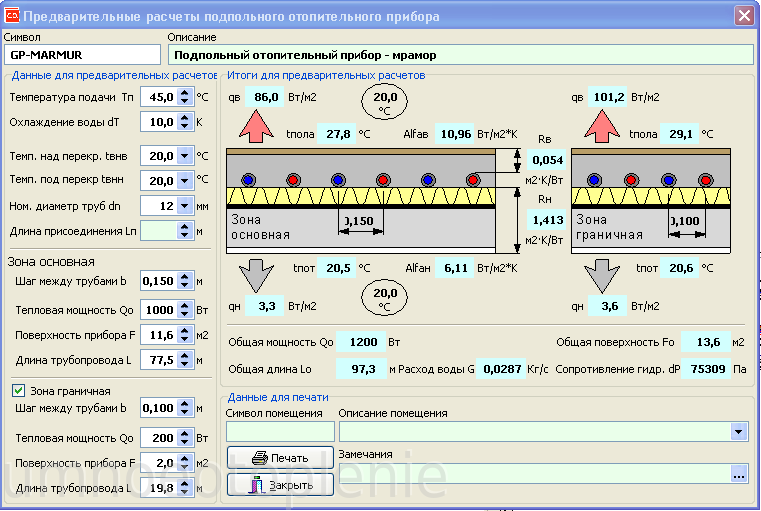Click the Rв value 0,054
The width and height of the screenshot is (761, 511).
(x=546, y=160)
